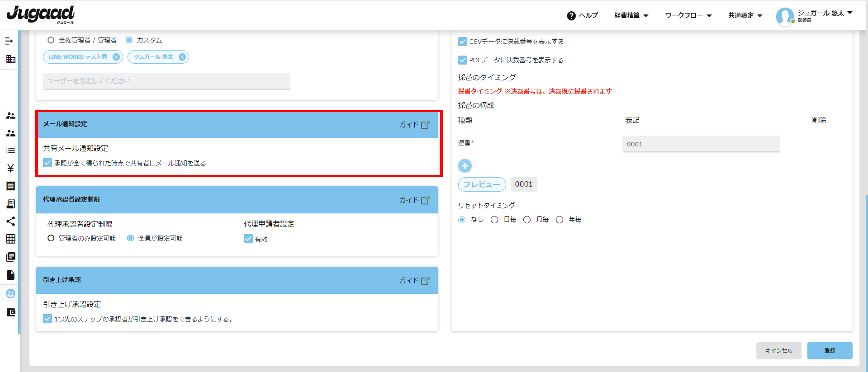The image size is (868, 372).
Task: Open the ワークフロー dropdown menu
Action: tap(688, 16)
